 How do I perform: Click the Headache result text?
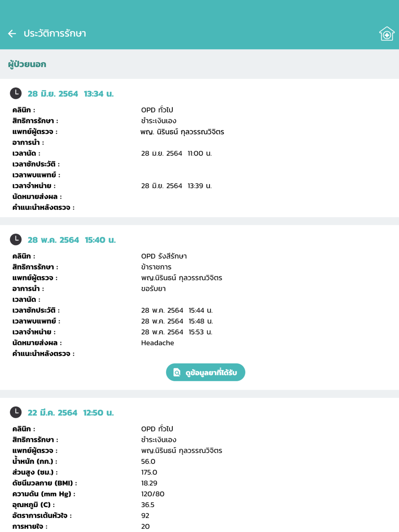[158, 343]
